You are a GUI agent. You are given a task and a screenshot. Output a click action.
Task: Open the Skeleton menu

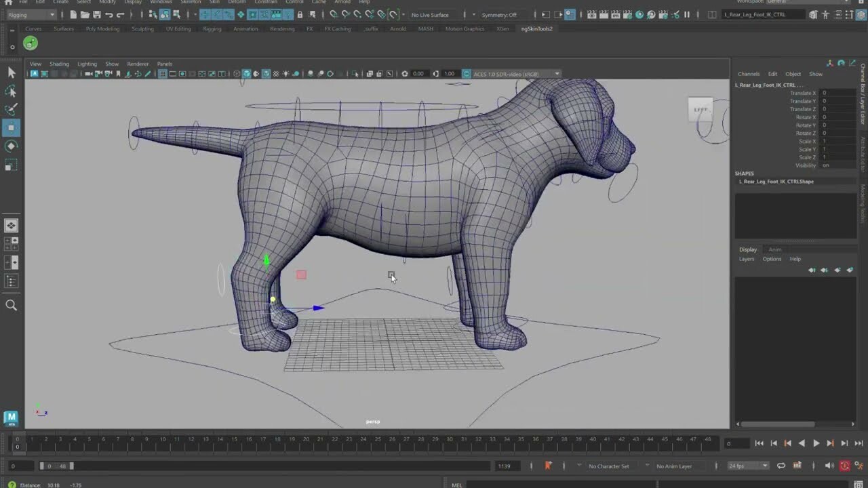coord(190,2)
